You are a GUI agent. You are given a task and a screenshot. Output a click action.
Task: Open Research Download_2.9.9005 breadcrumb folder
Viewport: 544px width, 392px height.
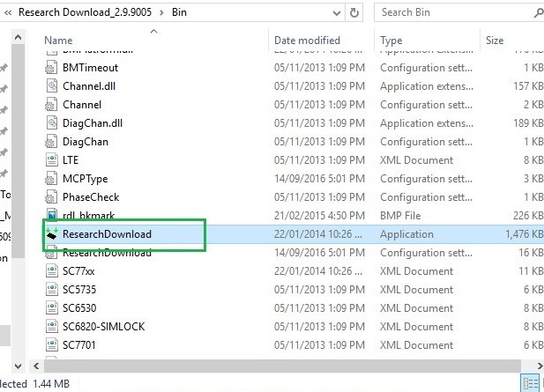(x=85, y=12)
